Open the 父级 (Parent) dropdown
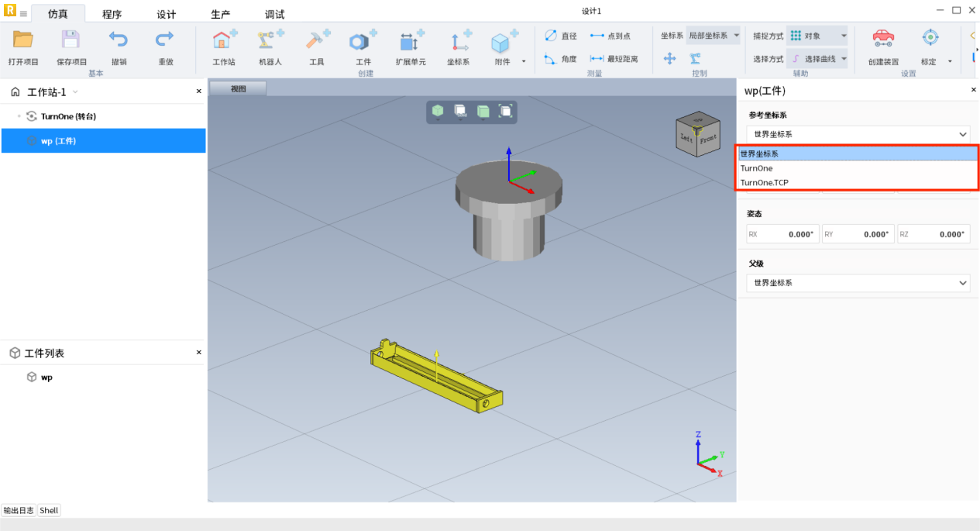The width and height of the screenshot is (980, 531). pyautogui.click(x=858, y=283)
